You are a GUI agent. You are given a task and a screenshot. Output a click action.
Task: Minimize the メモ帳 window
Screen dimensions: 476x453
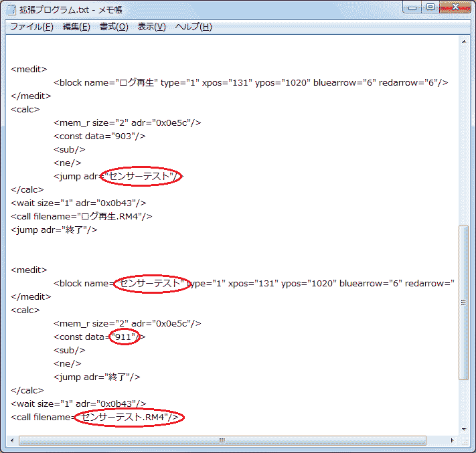pyautogui.click(x=412, y=7)
